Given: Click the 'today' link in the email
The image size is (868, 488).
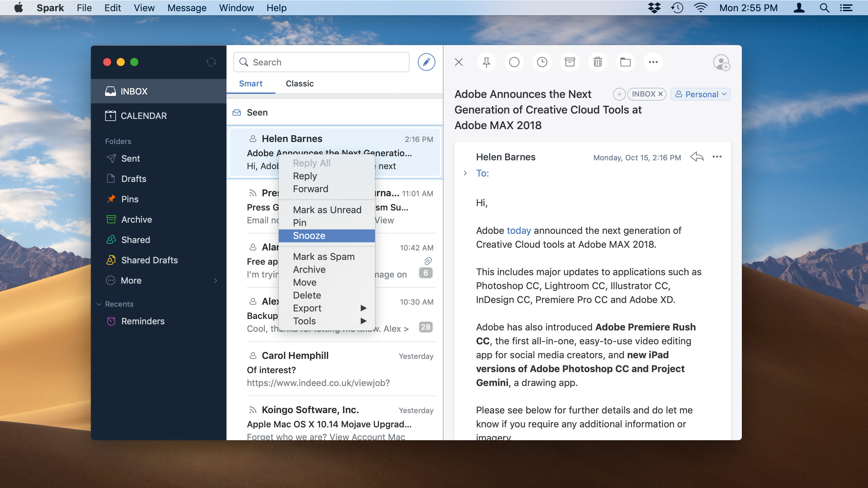Looking at the screenshot, I should (x=519, y=230).
